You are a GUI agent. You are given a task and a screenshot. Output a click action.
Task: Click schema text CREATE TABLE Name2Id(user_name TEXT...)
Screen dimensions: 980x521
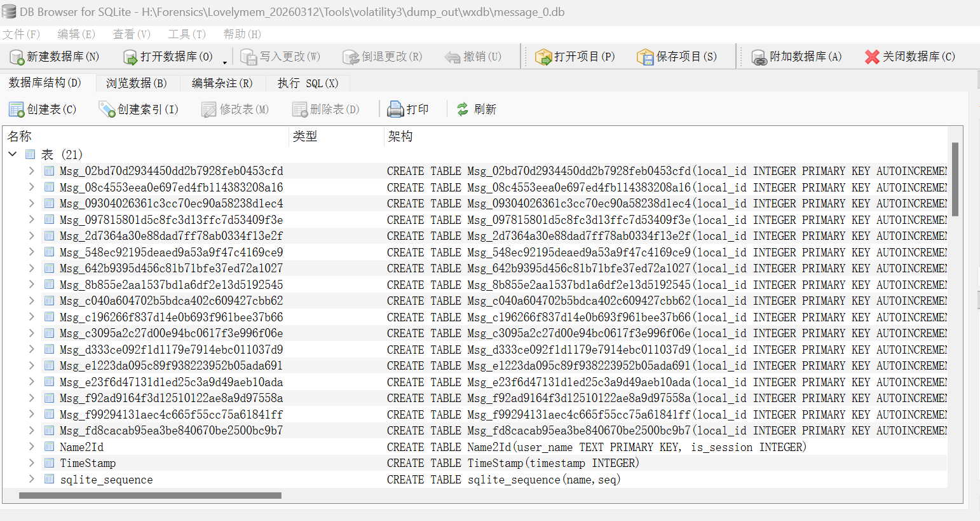pos(597,447)
